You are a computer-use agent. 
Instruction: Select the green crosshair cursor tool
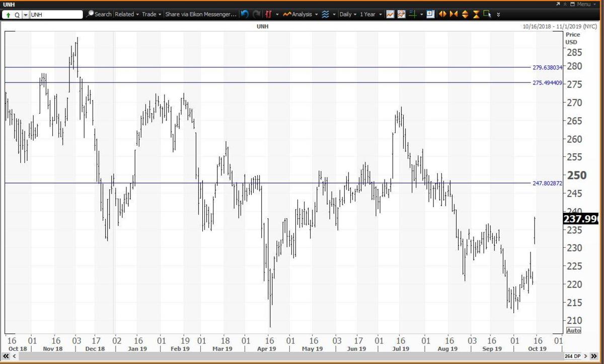pos(413,14)
